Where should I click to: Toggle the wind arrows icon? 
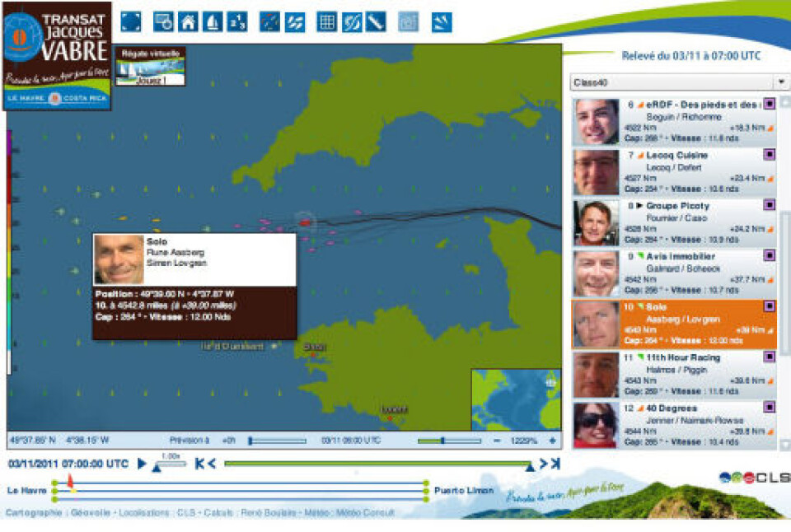click(442, 22)
